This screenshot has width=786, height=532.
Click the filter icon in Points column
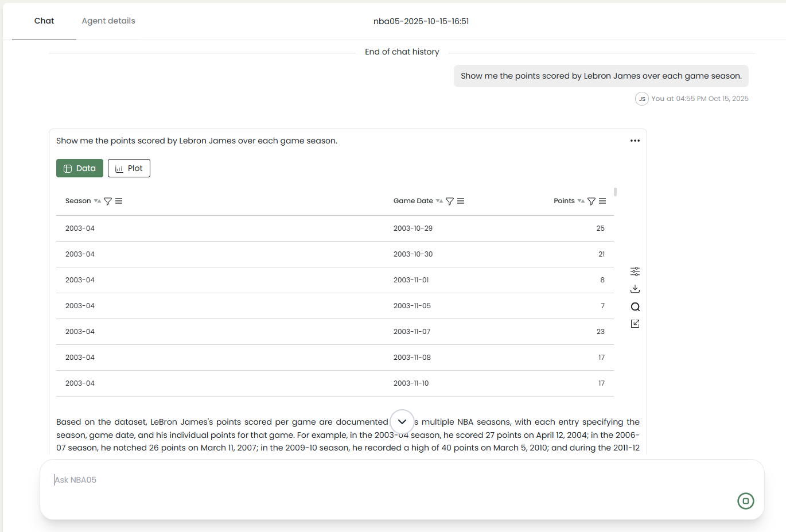tap(592, 201)
